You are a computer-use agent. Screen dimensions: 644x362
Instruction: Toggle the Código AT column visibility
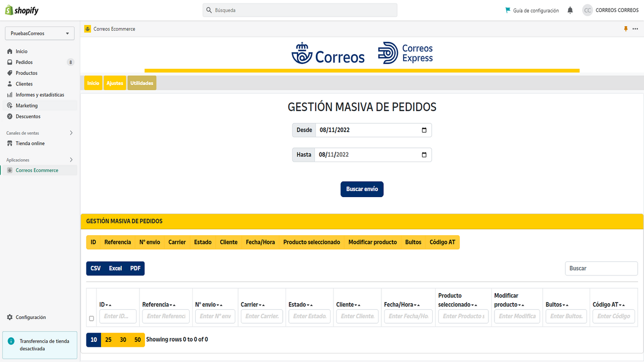coord(442,242)
